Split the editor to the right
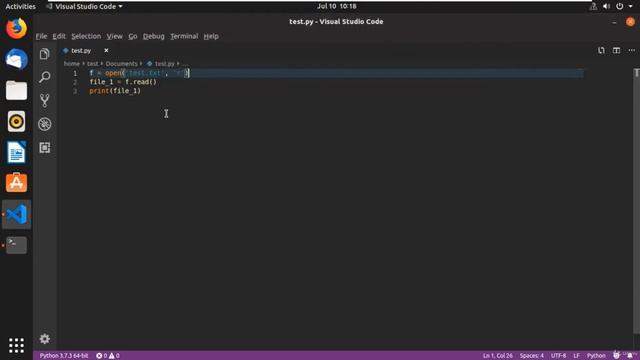Screen dimensions: 640x360 616,50
